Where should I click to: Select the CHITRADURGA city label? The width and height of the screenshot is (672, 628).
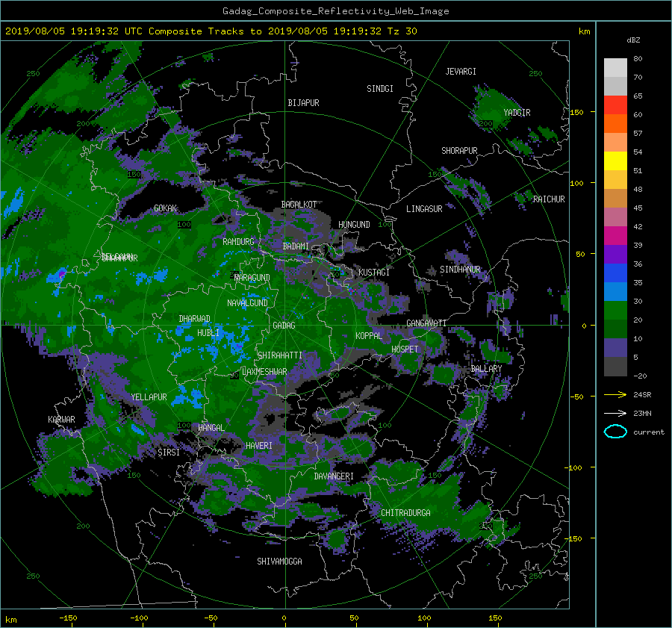tap(405, 513)
